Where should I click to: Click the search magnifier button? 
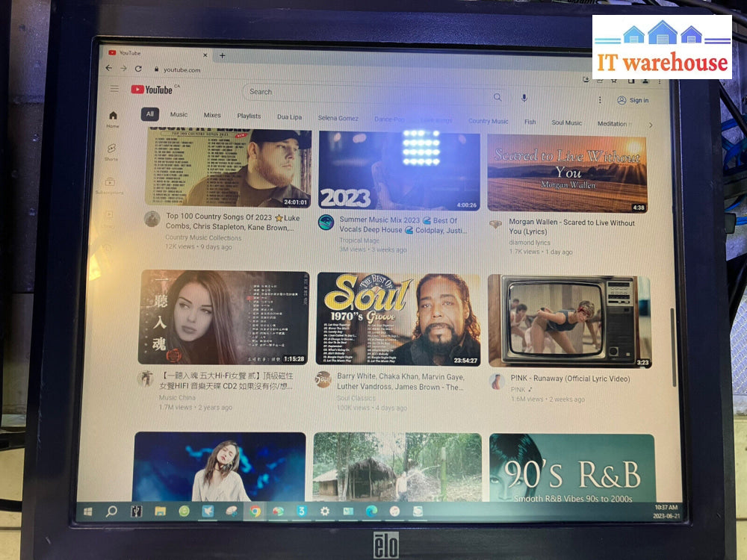(498, 97)
